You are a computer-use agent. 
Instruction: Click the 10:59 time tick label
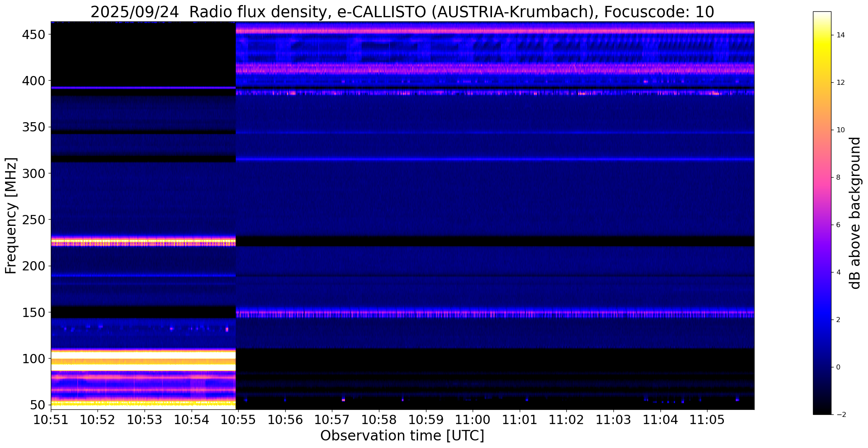(426, 420)
